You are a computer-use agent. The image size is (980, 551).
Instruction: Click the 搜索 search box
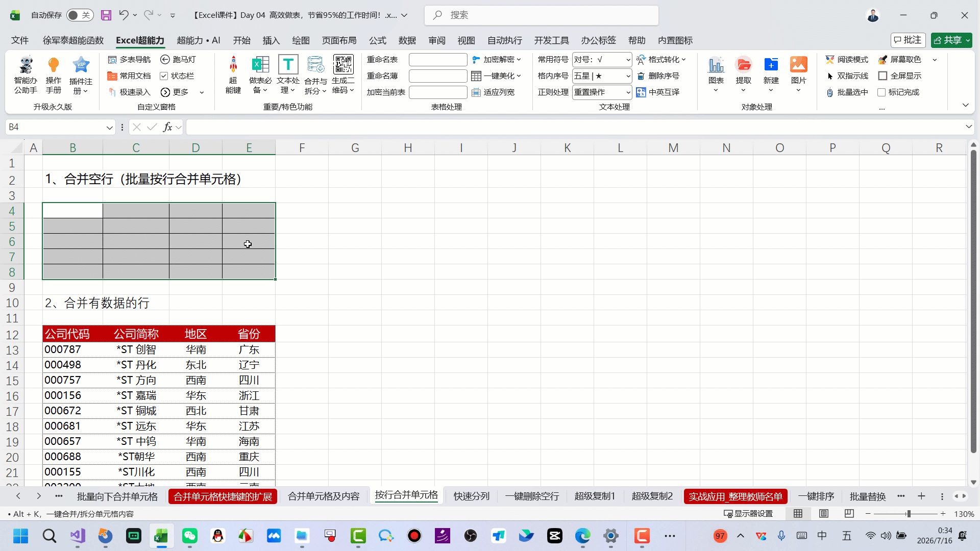pos(541,15)
